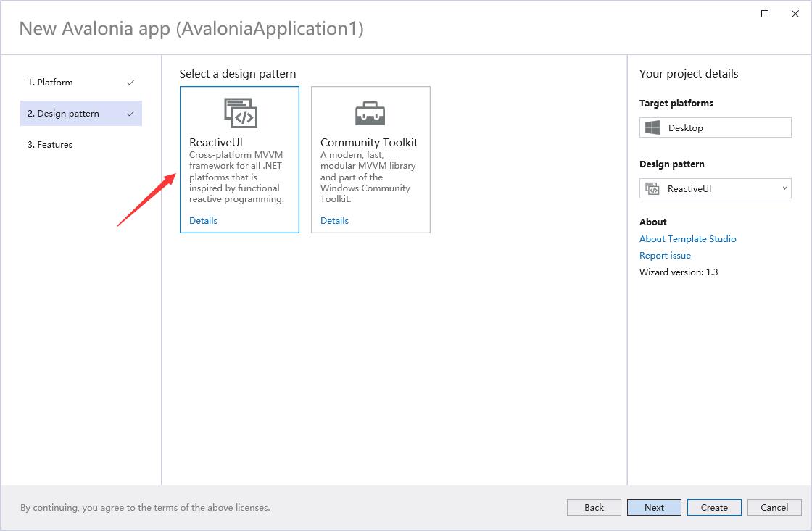Open the 3. Features step
This screenshot has width=812, height=531.
pyautogui.click(x=50, y=145)
